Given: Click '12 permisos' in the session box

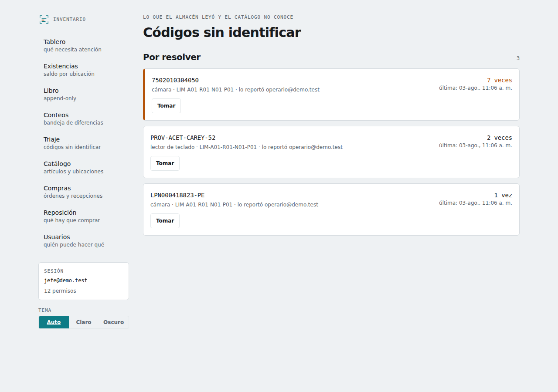Looking at the screenshot, I should (60, 291).
